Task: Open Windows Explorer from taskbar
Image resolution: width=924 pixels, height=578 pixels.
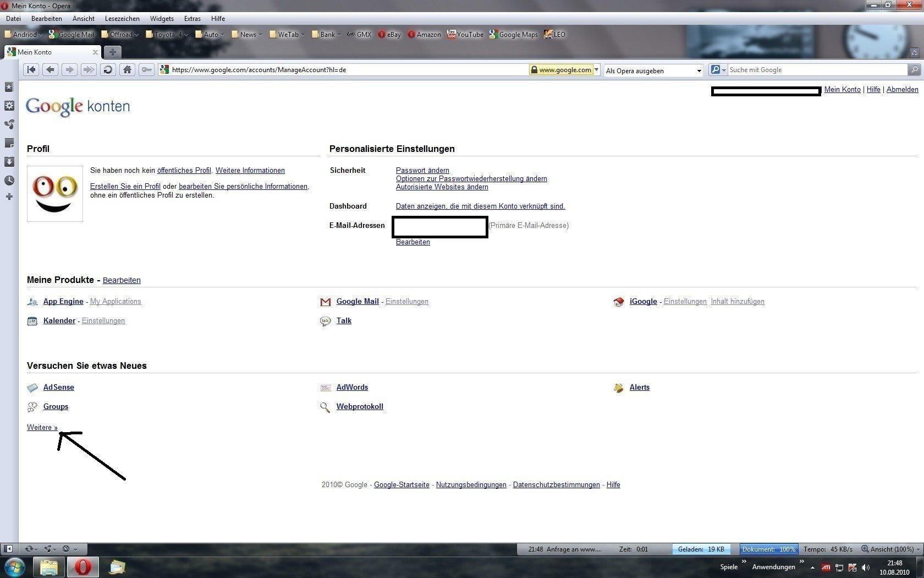Action: tap(48, 567)
